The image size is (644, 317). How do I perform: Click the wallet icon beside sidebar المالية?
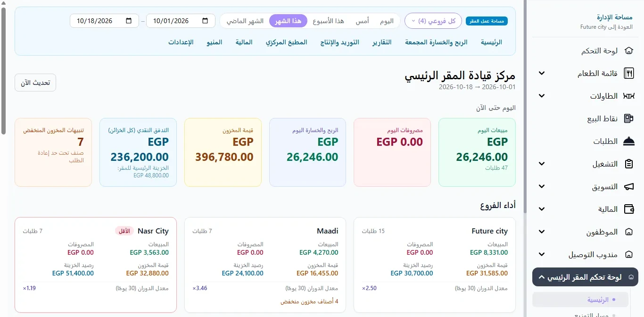pos(628,209)
